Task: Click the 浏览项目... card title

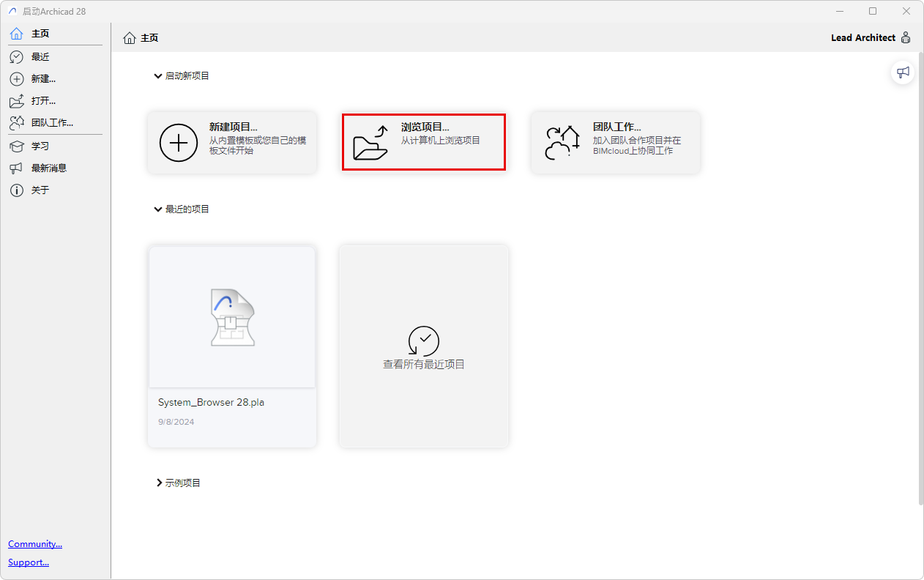Action: pyautogui.click(x=425, y=127)
